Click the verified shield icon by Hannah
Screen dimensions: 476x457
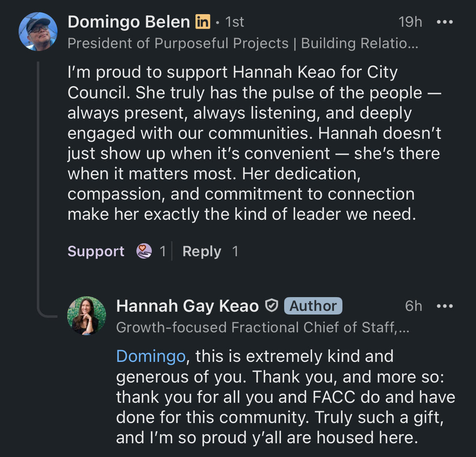(272, 306)
